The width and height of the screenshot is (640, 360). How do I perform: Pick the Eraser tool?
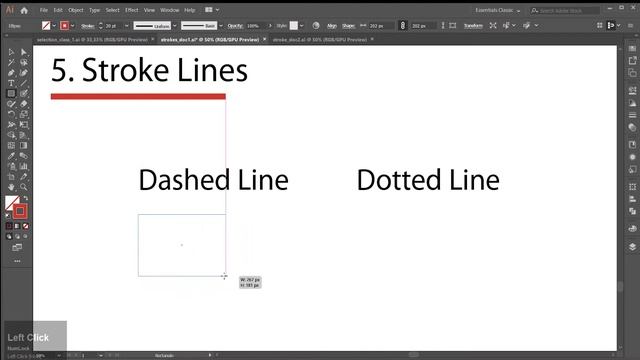point(24,104)
